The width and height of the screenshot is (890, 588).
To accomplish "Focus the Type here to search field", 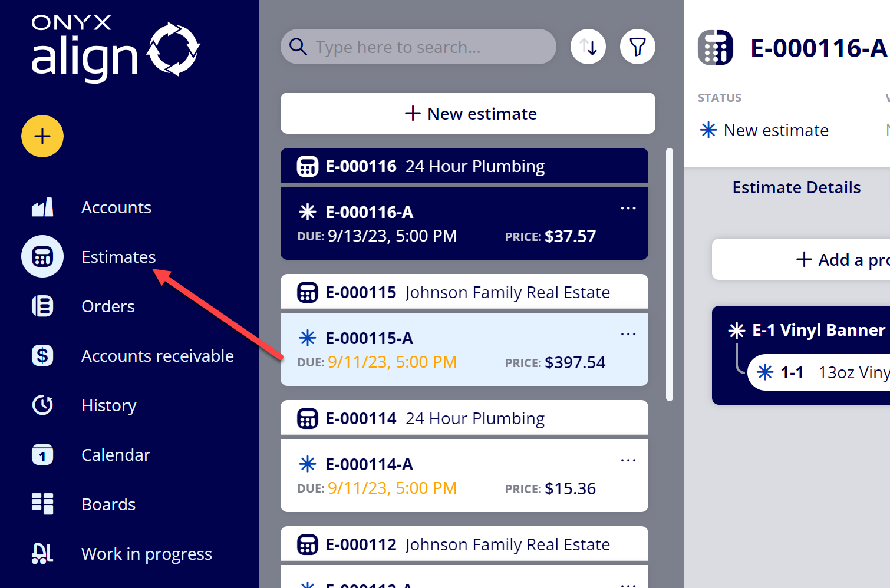I will click(418, 47).
